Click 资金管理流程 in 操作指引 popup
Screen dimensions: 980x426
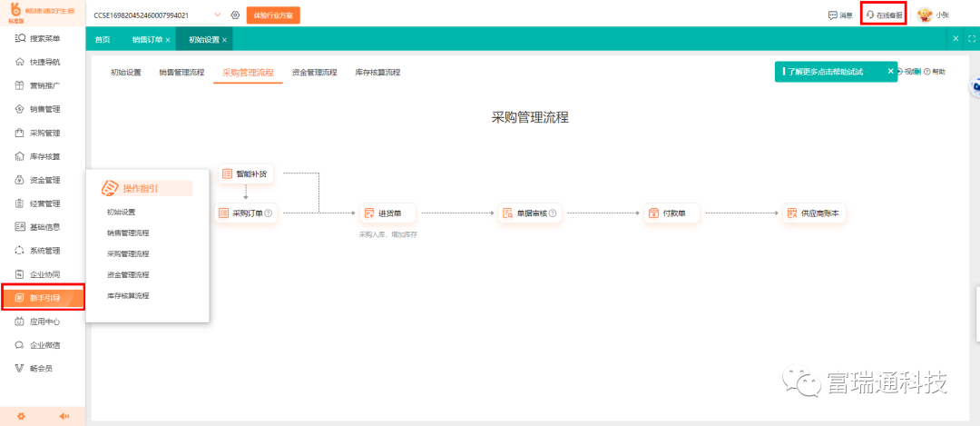(x=128, y=274)
